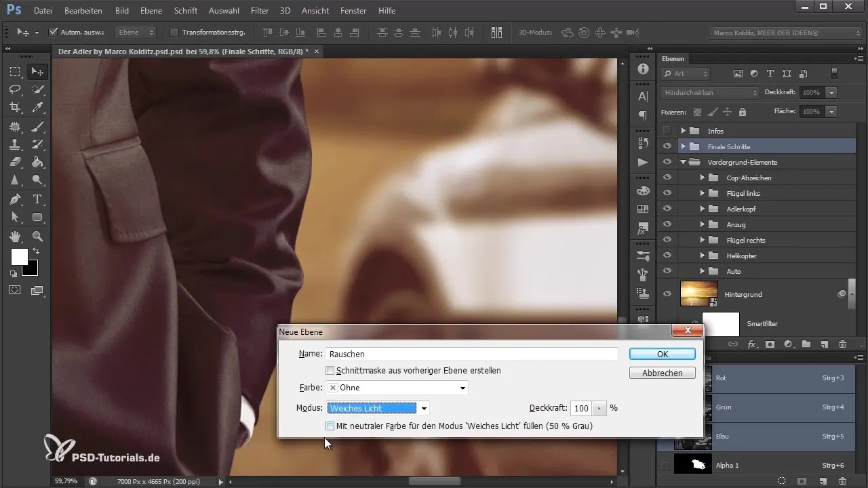
Task: Click the horizontal canvas scrollbar
Action: tap(434, 481)
